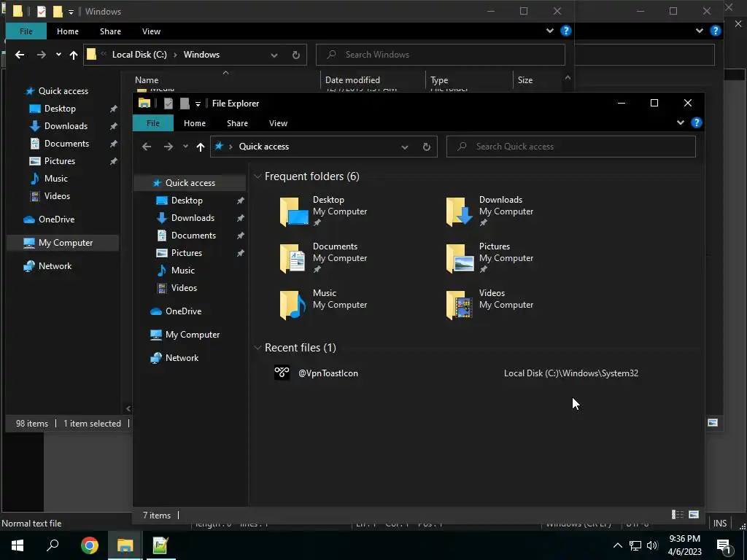Click the help icon in the Windows folder window ribbon
The height and width of the screenshot is (560, 747).
pos(565,31)
